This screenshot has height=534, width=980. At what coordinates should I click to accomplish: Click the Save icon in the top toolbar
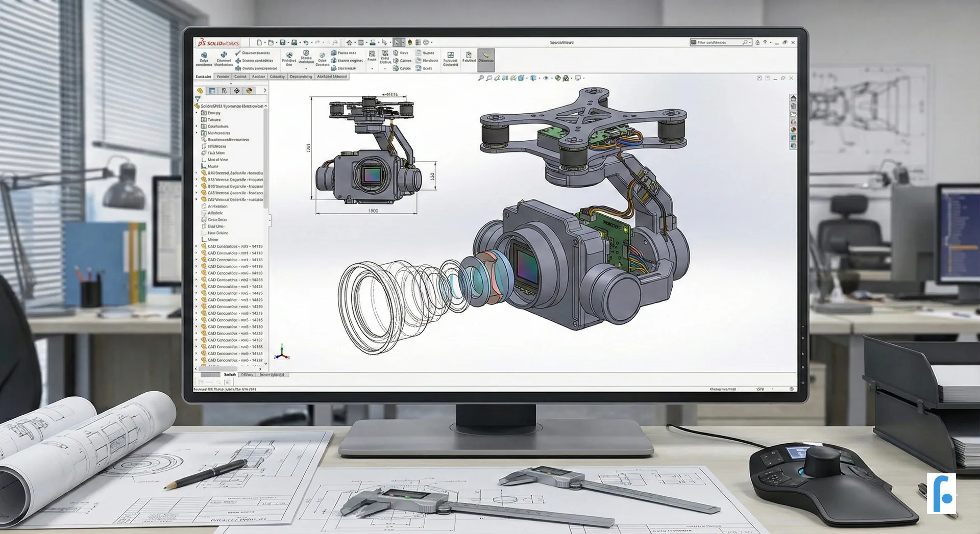coord(282,43)
